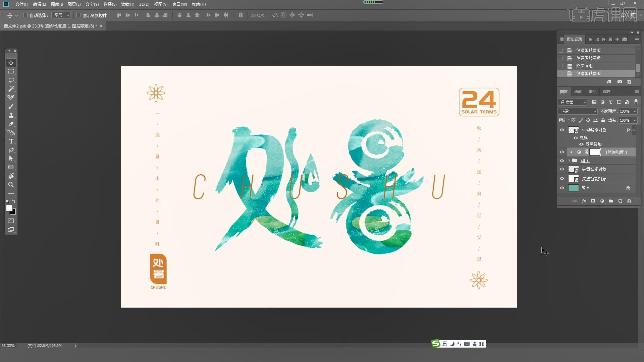Screen dimensions: 644x362
Task: Select the Zoom tool in toolbox
Action: pyautogui.click(x=11, y=185)
